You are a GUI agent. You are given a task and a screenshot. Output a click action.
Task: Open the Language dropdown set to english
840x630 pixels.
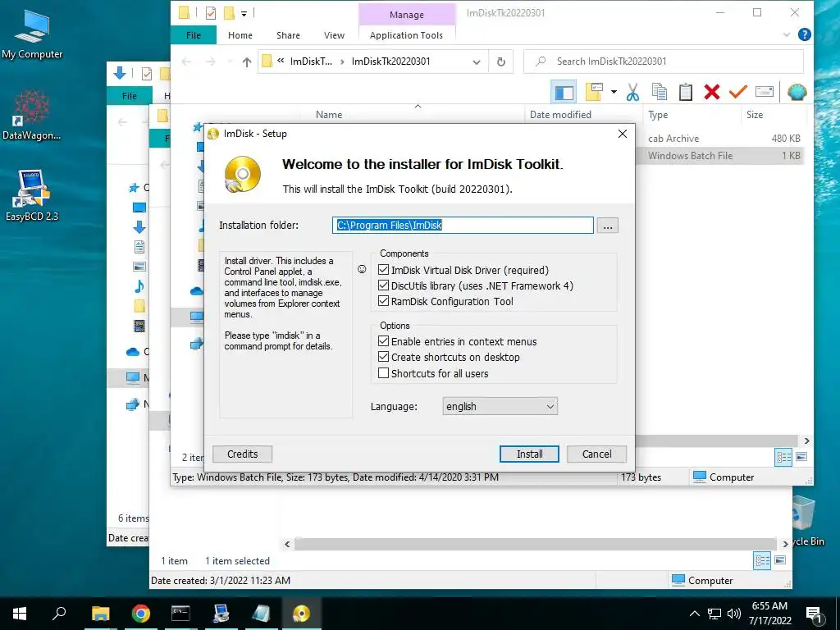(x=500, y=406)
